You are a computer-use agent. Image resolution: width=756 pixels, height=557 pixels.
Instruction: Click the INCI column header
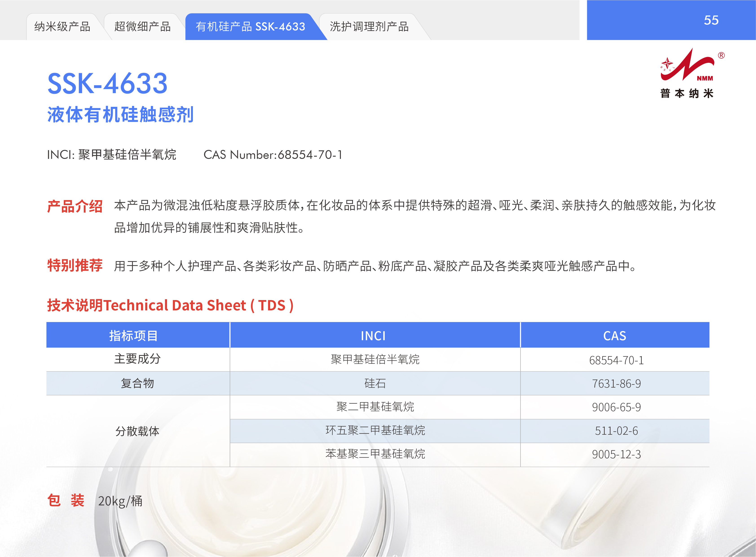pyautogui.click(x=373, y=336)
